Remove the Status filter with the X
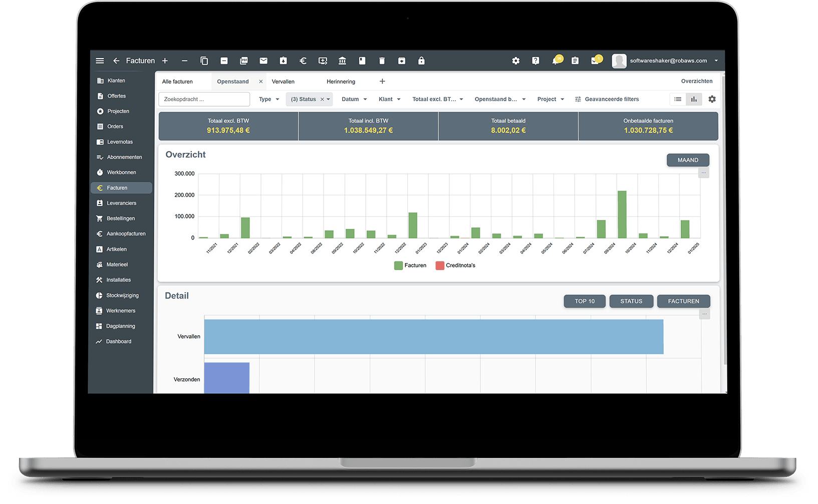Viewport: 818px width, 504px height. [323, 99]
